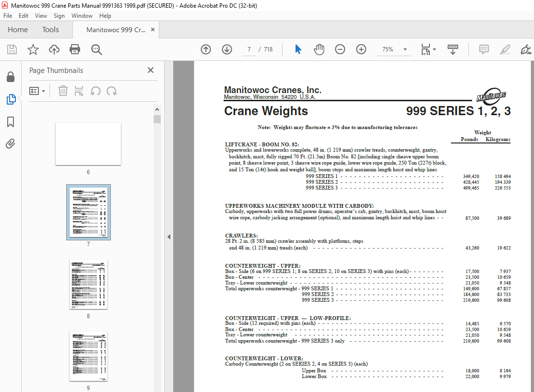
Task: Go to previous page arrow
Action: click(x=206, y=49)
